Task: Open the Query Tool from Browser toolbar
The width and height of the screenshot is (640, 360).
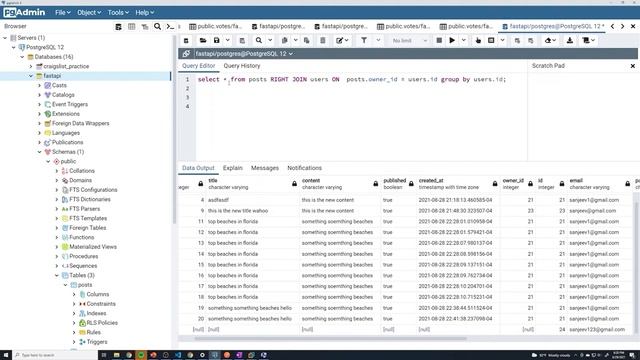Action: [118, 27]
